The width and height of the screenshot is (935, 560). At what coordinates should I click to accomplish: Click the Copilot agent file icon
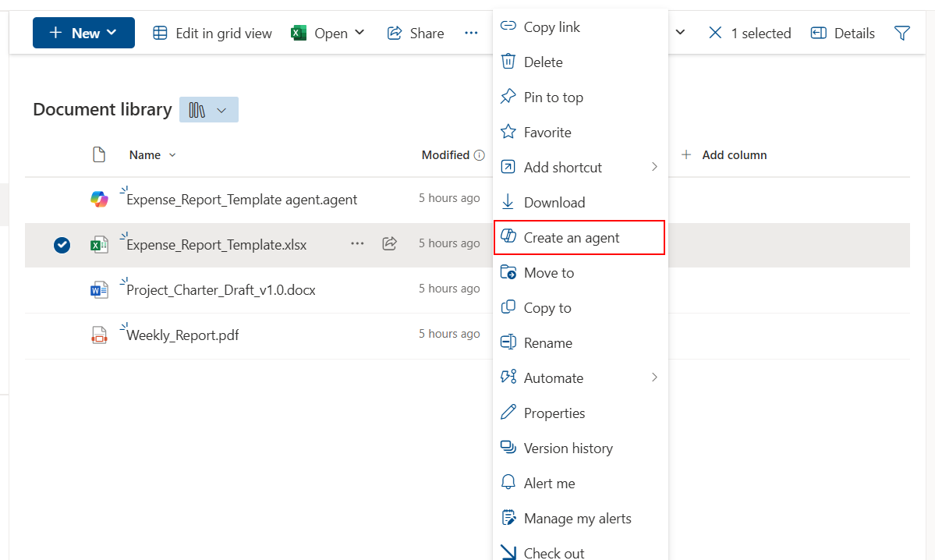tap(99, 200)
